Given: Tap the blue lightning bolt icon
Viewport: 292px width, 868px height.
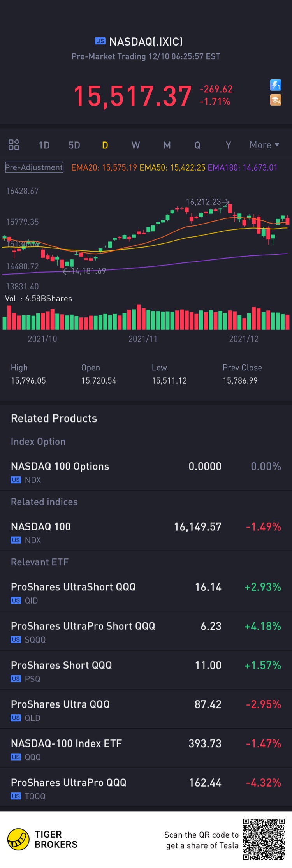Looking at the screenshot, I should [x=276, y=85].
